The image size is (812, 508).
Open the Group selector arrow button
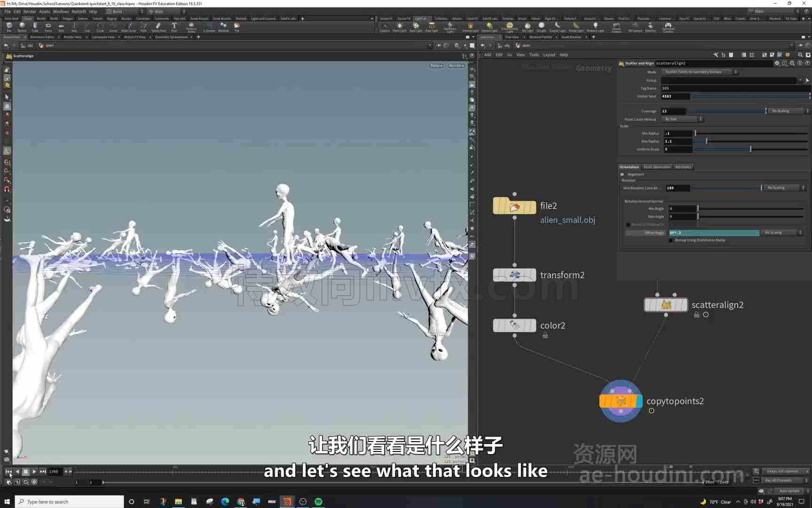point(807,80)
